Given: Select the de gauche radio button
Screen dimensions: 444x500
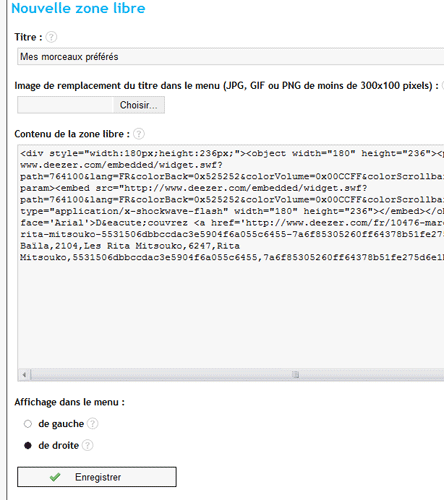Looking at the screenshot, I should point(28,424).
